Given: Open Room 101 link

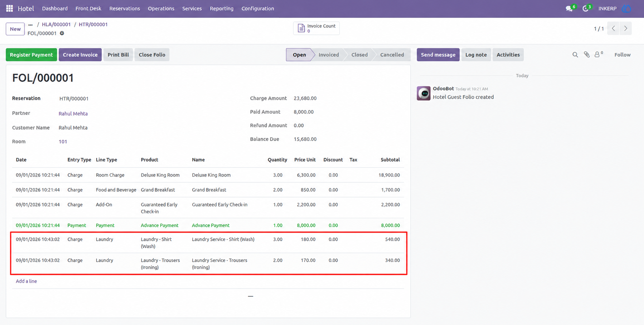Looking at the screenshot, I should tap(63, 142).
